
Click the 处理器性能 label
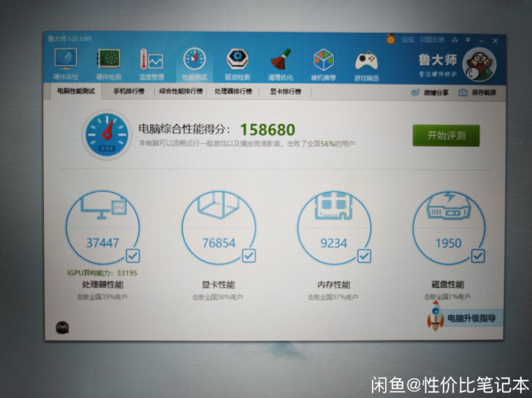[102, 284]
